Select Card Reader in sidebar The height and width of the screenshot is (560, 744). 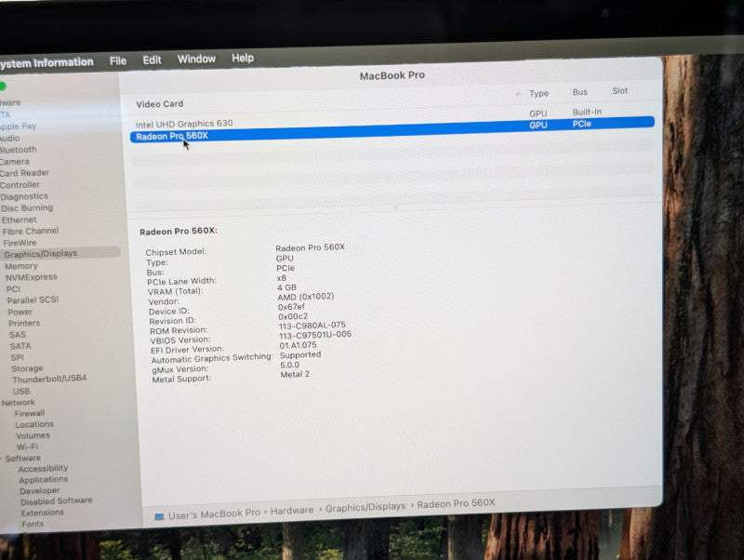[x=25, y=173]
